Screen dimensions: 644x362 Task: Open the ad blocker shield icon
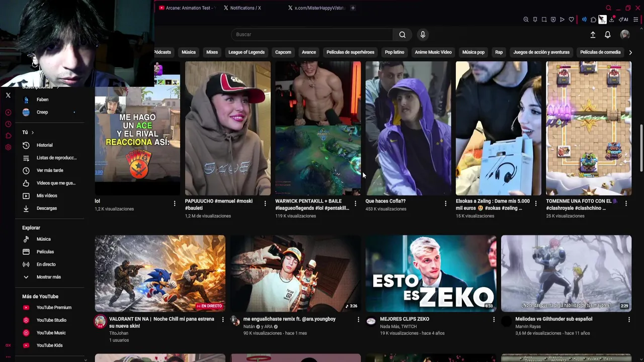pyautogui.click(x=553, y=20)
